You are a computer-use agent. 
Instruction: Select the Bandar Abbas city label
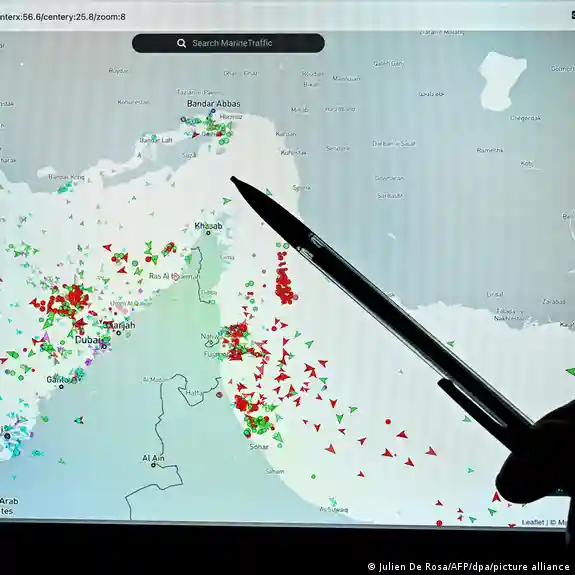coord(213,104)
